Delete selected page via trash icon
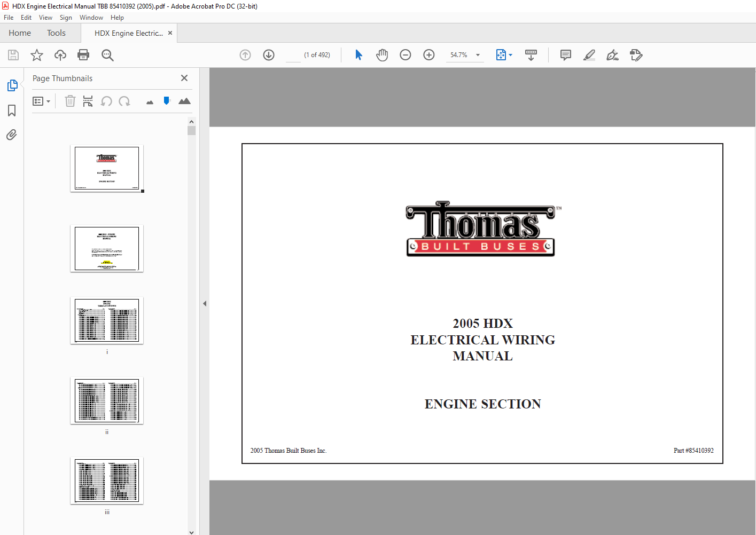The image size is (756, 535). click(x=70, y=101)
